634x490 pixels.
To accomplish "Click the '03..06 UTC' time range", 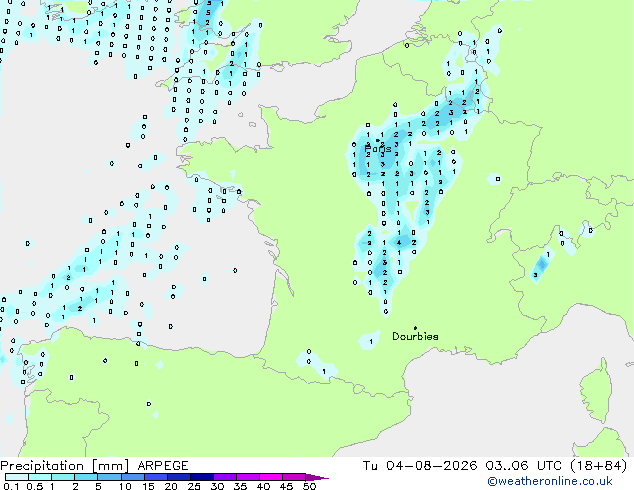I will 523,466.
